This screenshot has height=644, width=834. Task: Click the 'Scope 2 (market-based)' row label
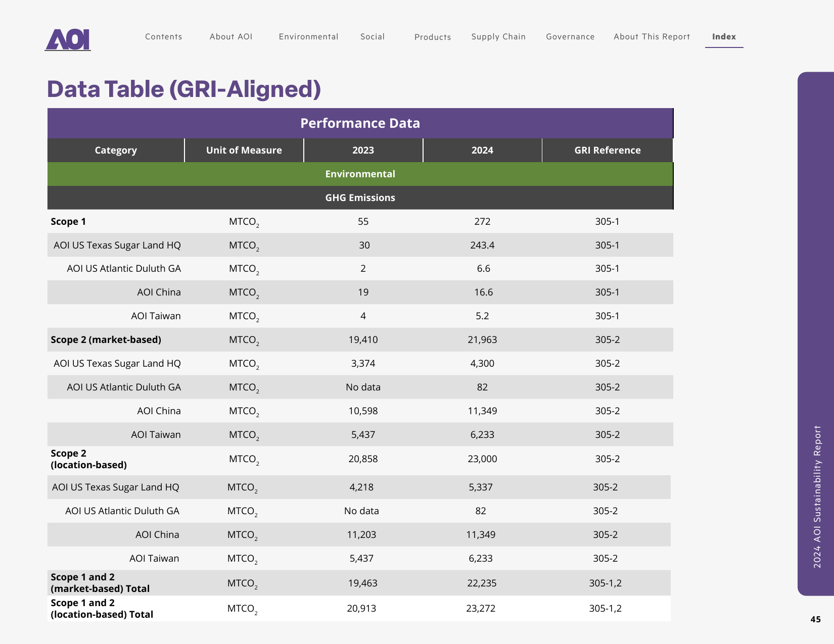click(106, 340)
